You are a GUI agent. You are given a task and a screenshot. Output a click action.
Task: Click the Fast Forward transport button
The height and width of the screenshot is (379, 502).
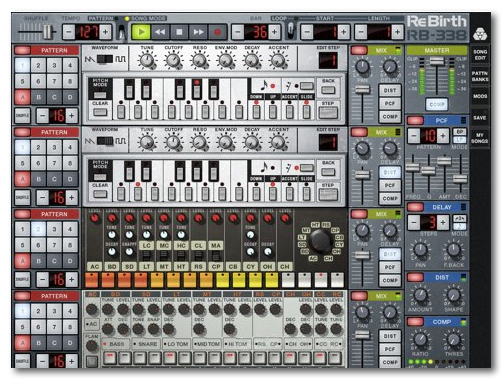click(x=198, y=32)
